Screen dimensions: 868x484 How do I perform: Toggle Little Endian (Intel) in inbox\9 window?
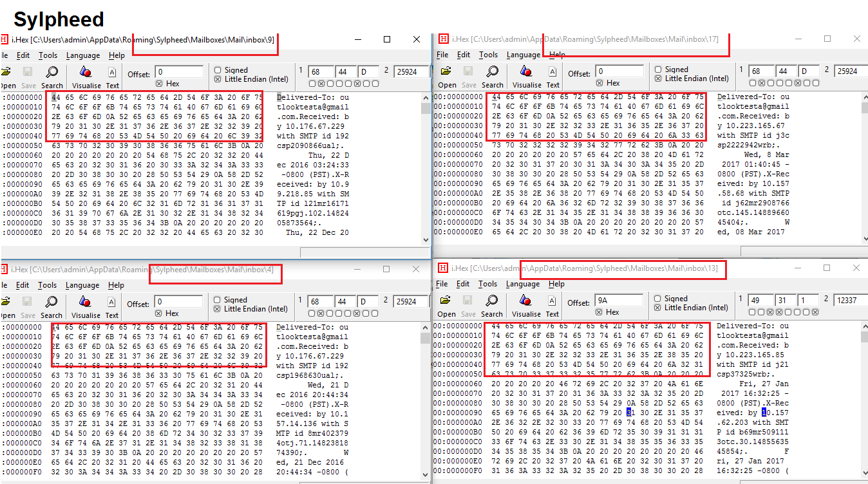coord(218,79)
